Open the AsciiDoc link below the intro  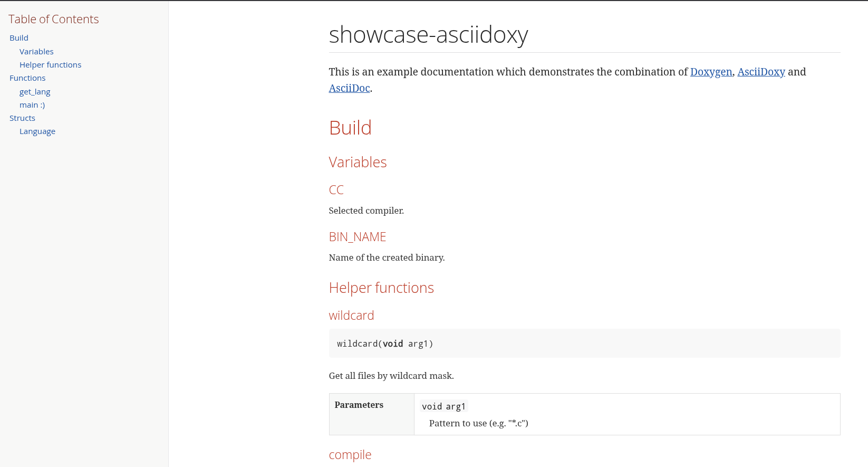(349, 88)
